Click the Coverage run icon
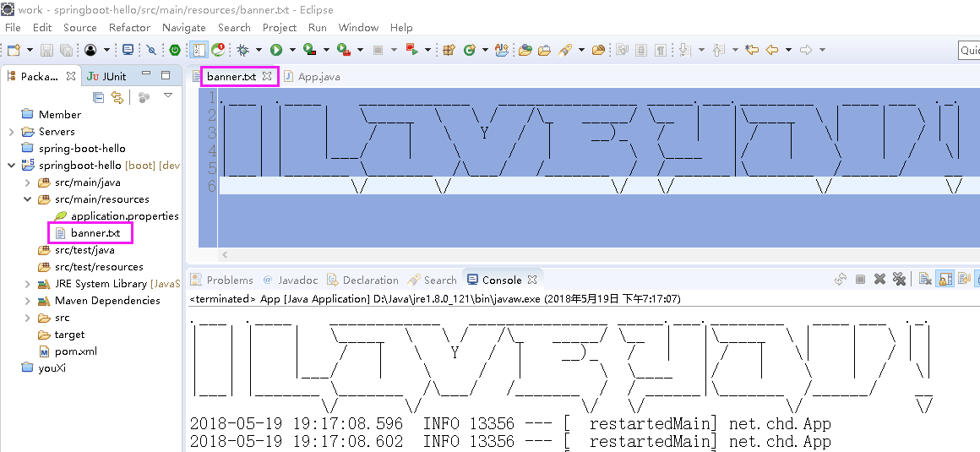The height and width of the screenshot is (452, 980). [x=309, y=49]
